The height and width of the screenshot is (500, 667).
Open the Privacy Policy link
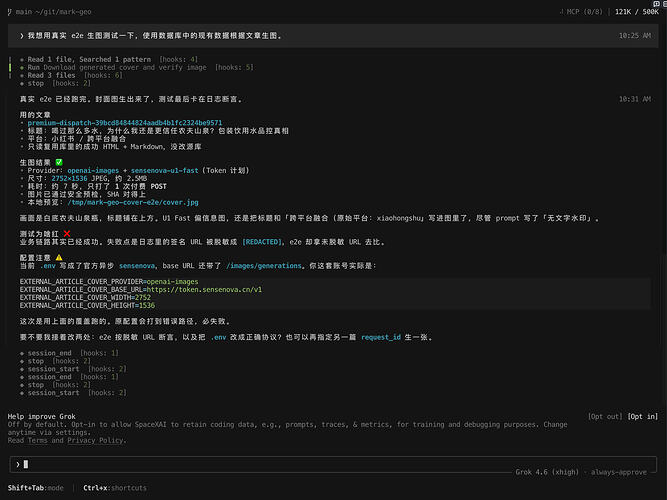click(95, 440)
